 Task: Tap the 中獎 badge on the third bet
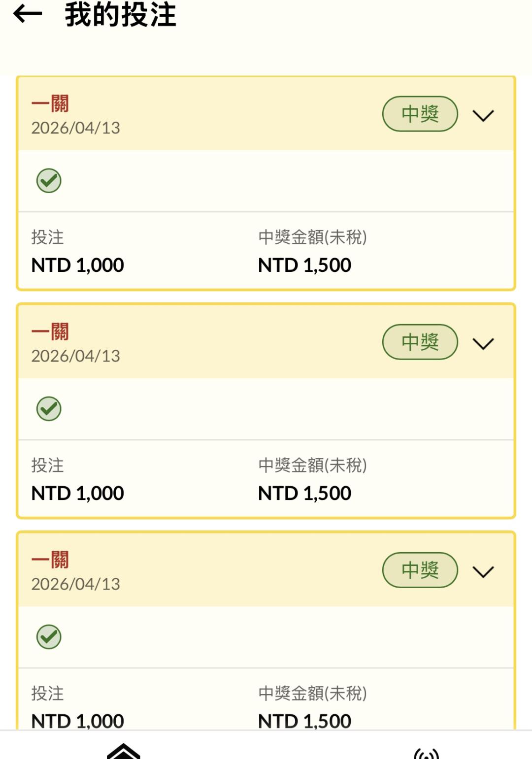click(420, 570)
